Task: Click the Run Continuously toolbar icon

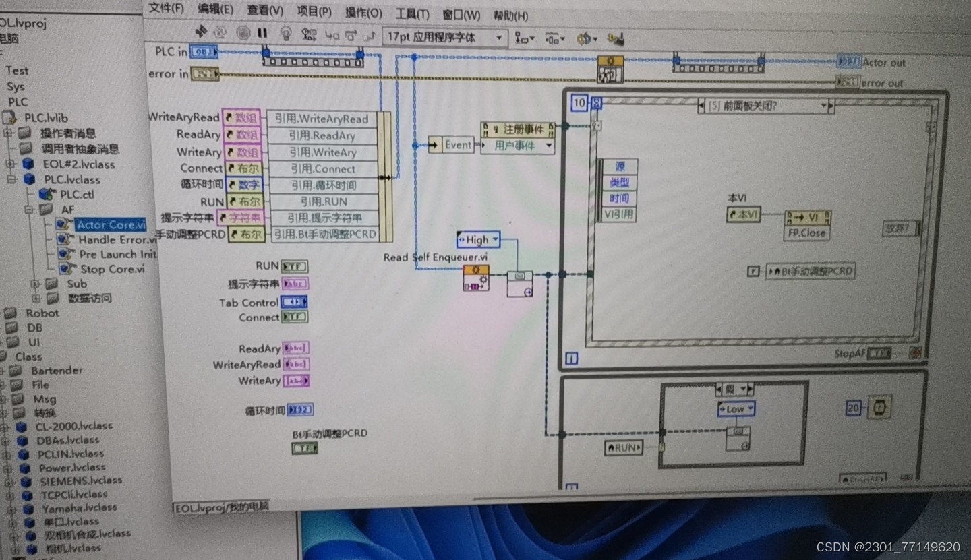Action: point(220,34)
